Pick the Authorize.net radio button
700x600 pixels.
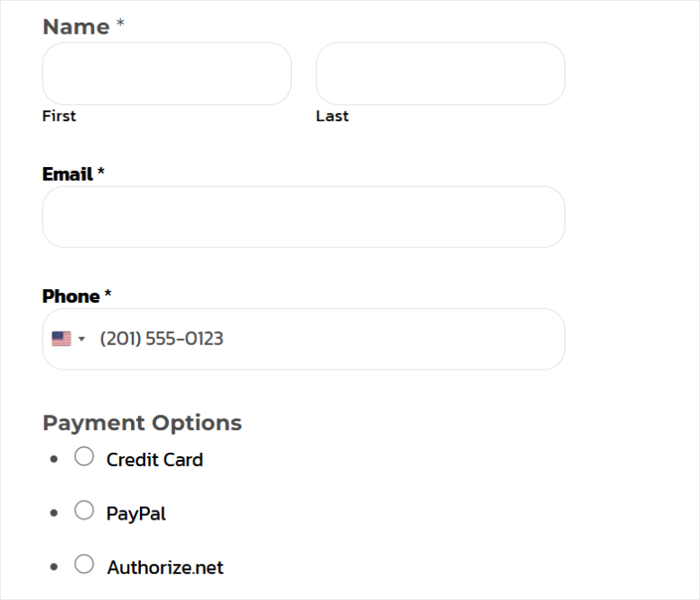(x=84, y=565)
